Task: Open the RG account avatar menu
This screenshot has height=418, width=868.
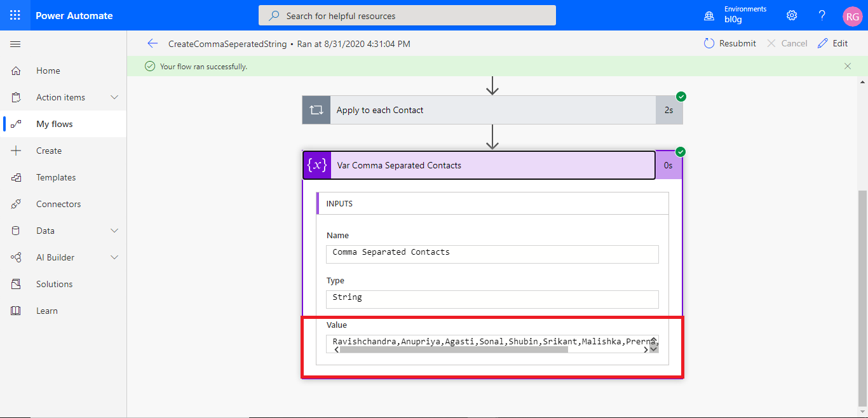Action: click(x=852, y=16)
